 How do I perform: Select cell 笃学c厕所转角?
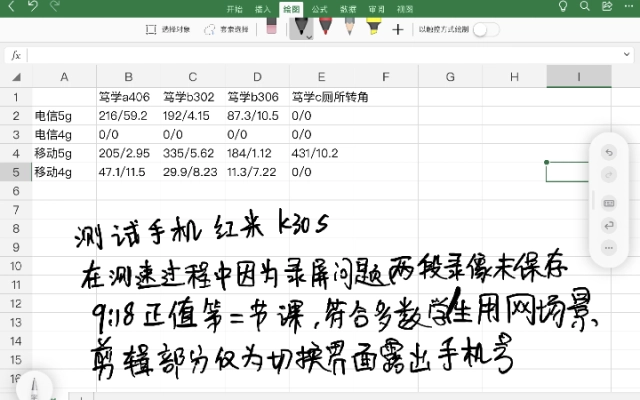coord(330,97)
